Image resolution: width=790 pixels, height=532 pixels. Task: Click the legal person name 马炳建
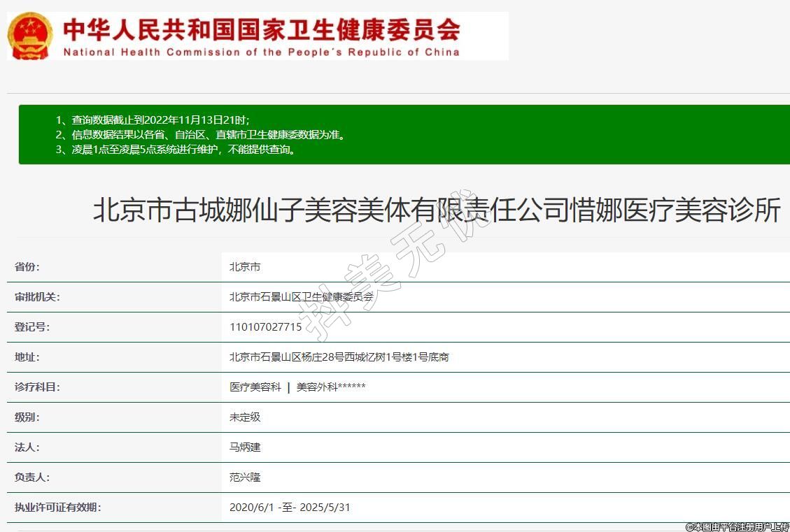point(245,447)
